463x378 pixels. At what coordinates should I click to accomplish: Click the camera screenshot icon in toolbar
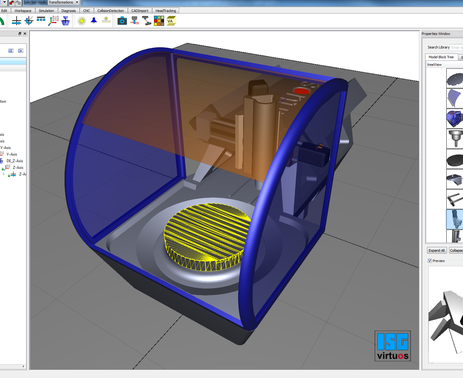pyautogui.click(x=122, y=21)
